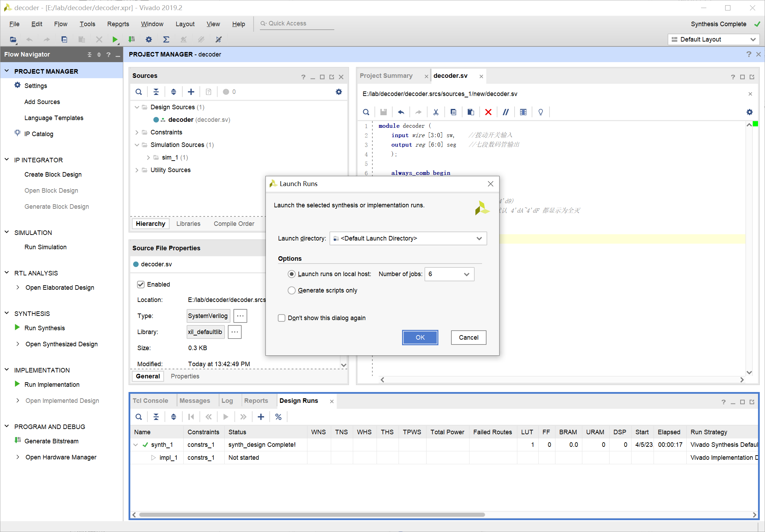
Task: Click OK in Launch Runs dialog
Action: [x=420, y=337]
